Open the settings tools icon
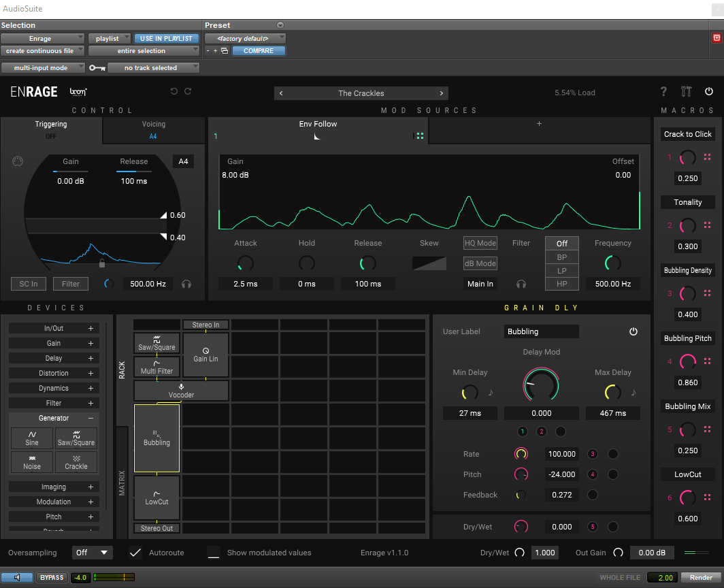The width and height of the screenshot is (724, 588). pos(686,92)
